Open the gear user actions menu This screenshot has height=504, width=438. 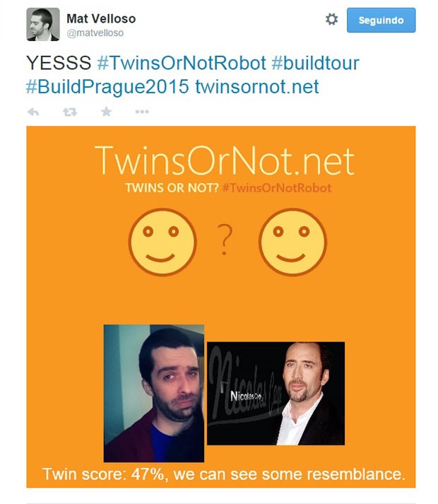[331, 19]
